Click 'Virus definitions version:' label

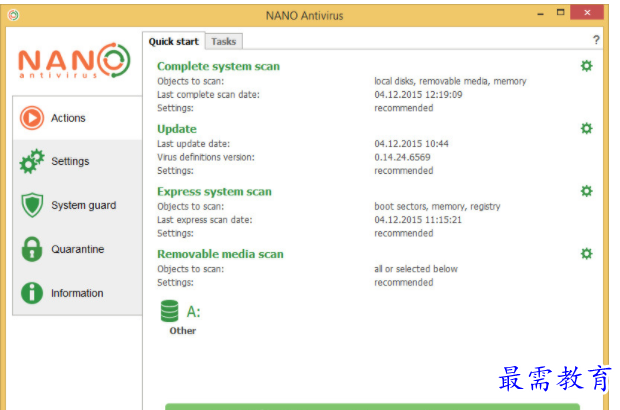206,157
